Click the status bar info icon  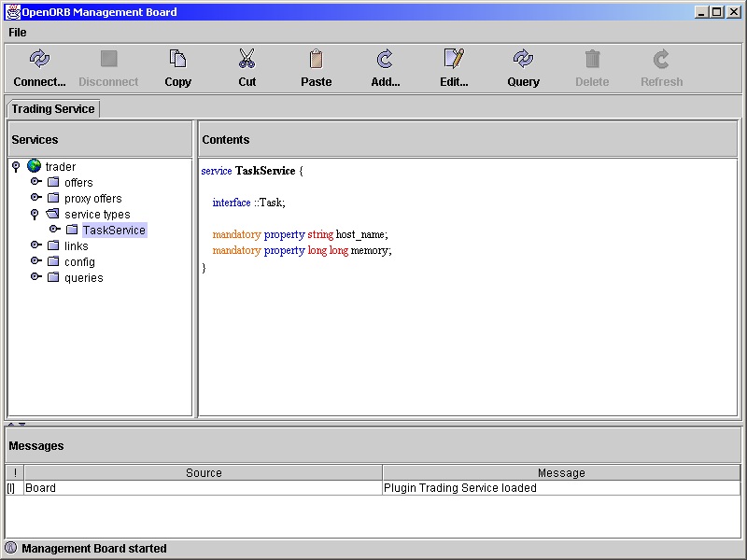click(x=10, y=548)
